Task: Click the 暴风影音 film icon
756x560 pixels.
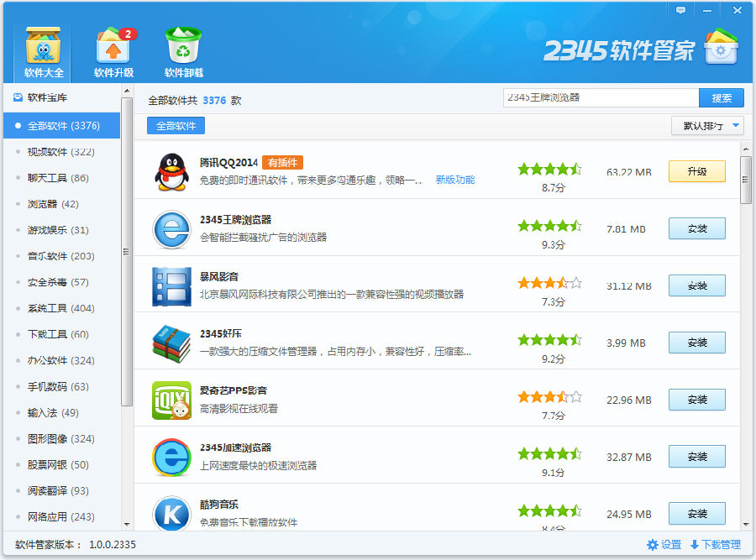Action: pos(171,286)
